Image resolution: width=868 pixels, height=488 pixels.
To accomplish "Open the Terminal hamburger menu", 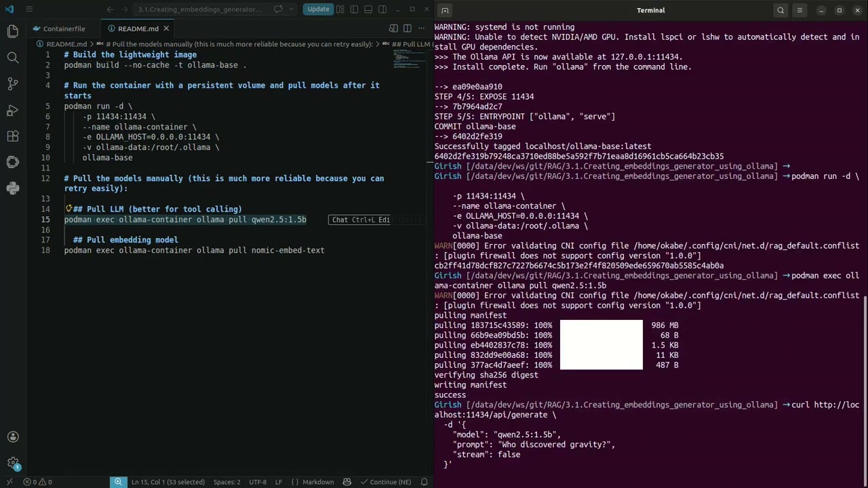I will coord(800,10).
